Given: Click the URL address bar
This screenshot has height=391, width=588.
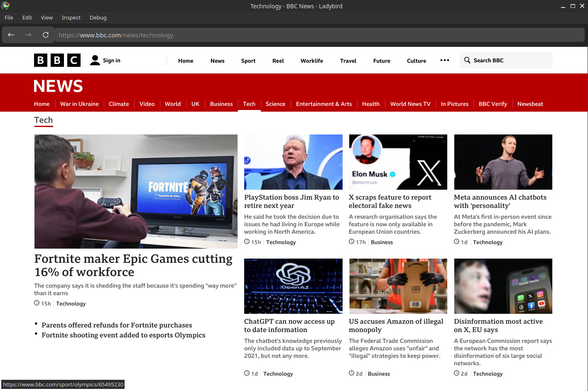Looking at the screenshot, I should pyautogui.click(x=320, y=35).
